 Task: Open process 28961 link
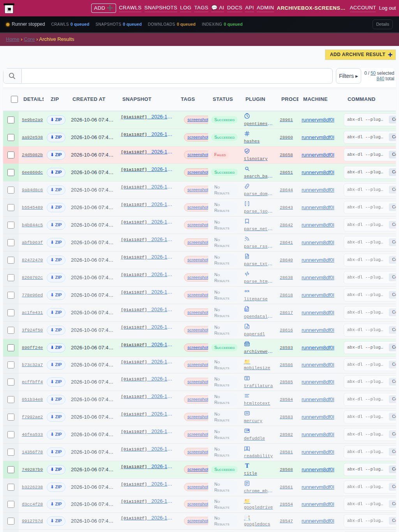[x=286, y=120]
